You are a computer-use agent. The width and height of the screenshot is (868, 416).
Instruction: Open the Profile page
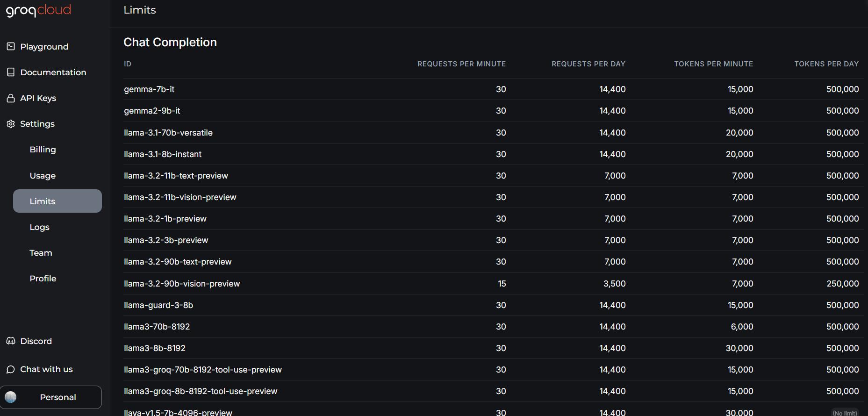[x=43, y=279]
